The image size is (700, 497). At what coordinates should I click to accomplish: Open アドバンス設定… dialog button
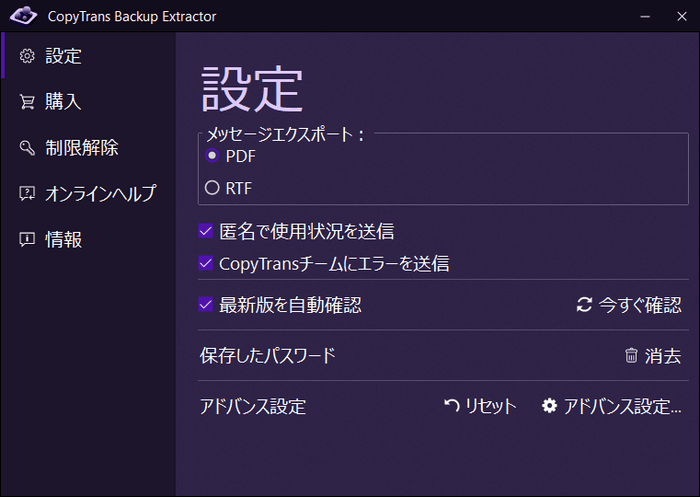(611, 406)
